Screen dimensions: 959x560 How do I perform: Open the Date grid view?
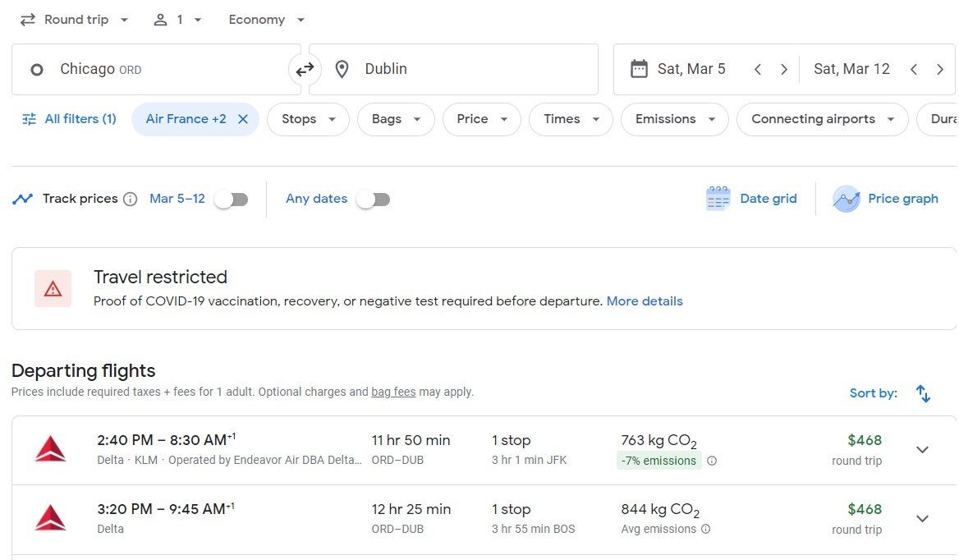click(x=751, y=199)
